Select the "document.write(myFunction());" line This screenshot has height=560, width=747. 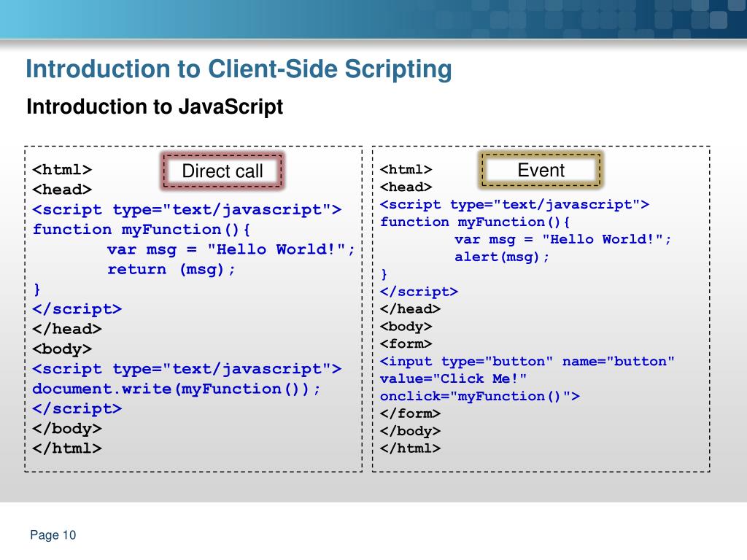point(177,389)
